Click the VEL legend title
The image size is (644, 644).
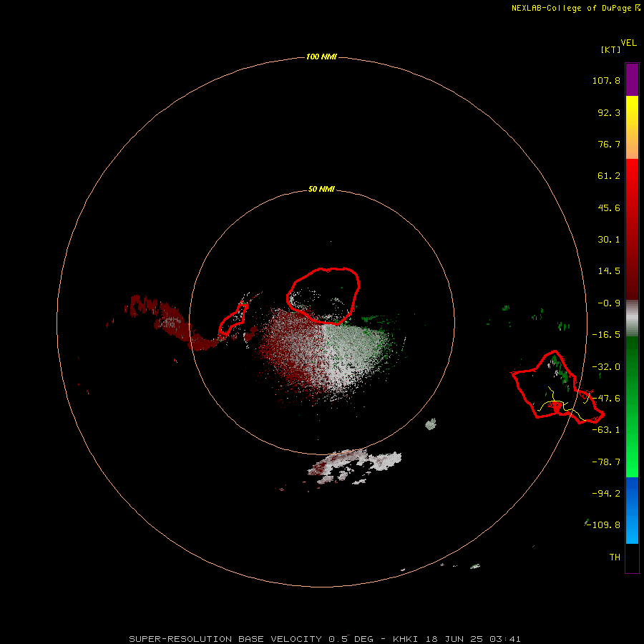pos(628,43)
